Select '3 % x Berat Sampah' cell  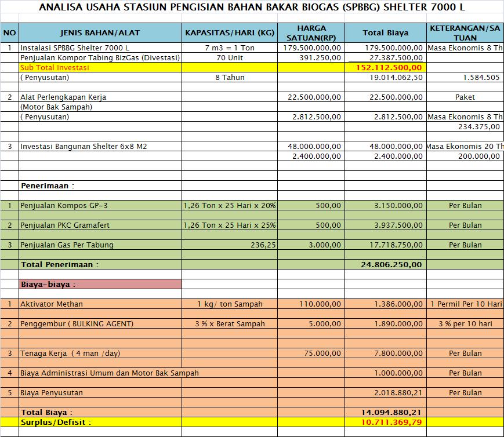click(230, 324)
